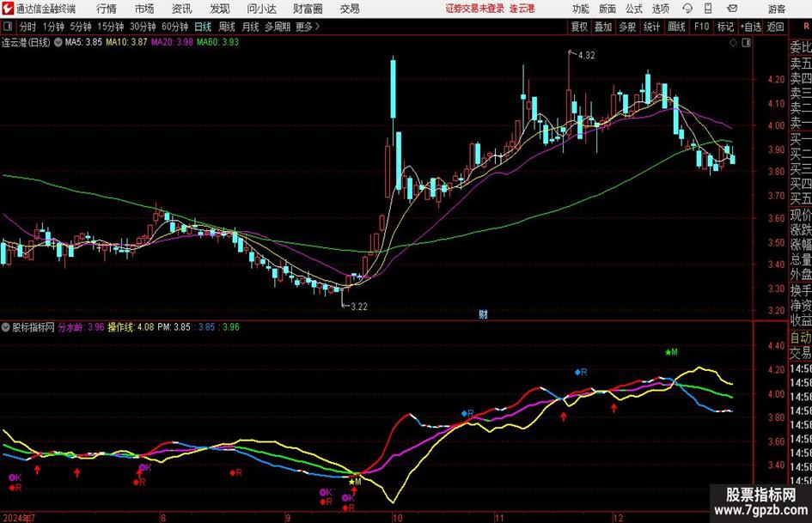Switch to the 月线 monthly tab

[x=250, y=27]
